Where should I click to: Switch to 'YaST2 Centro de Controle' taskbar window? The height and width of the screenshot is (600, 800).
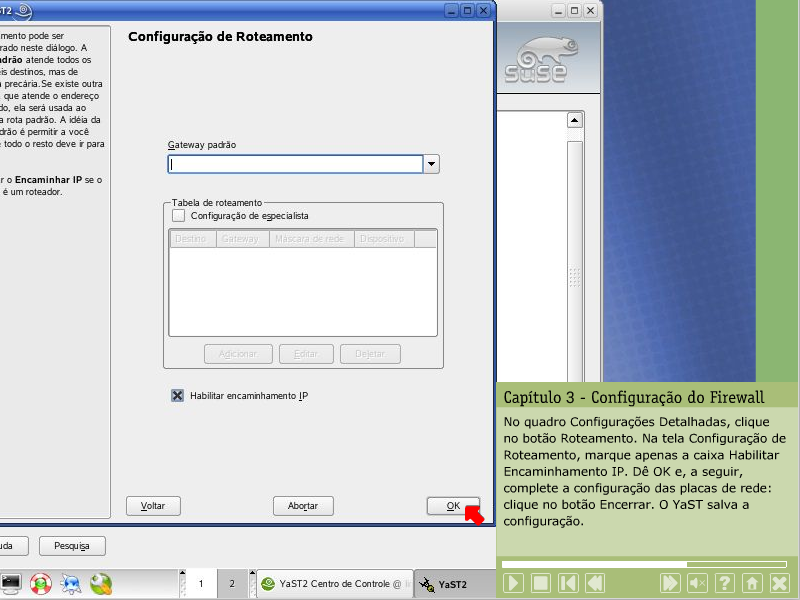pos(332,584)
